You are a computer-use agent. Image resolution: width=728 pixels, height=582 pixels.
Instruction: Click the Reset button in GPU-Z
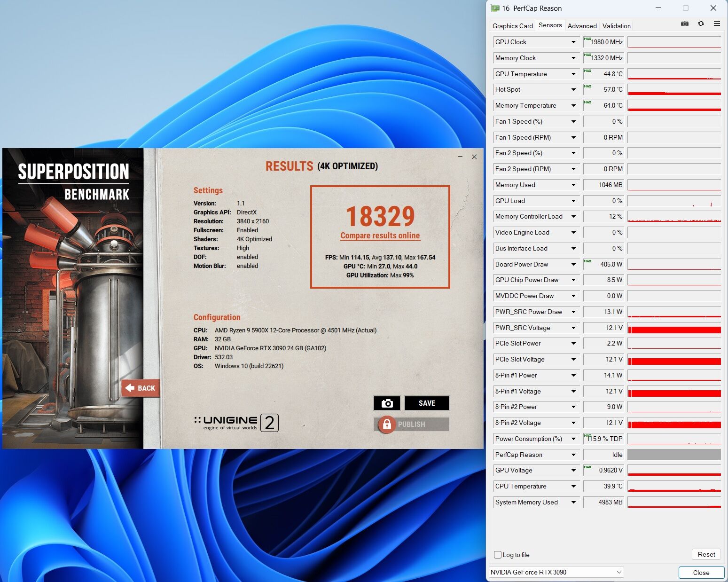[x=706, y=554]
